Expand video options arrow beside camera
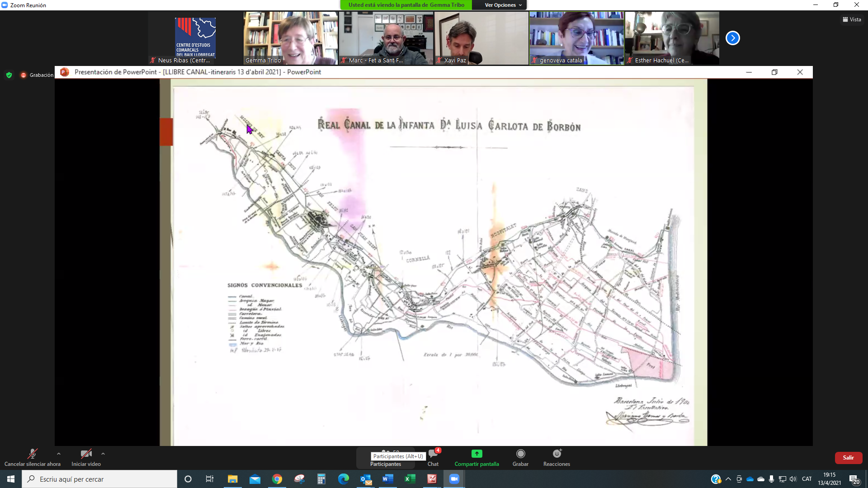The image size is (868, 488). [x=103, y=454]
